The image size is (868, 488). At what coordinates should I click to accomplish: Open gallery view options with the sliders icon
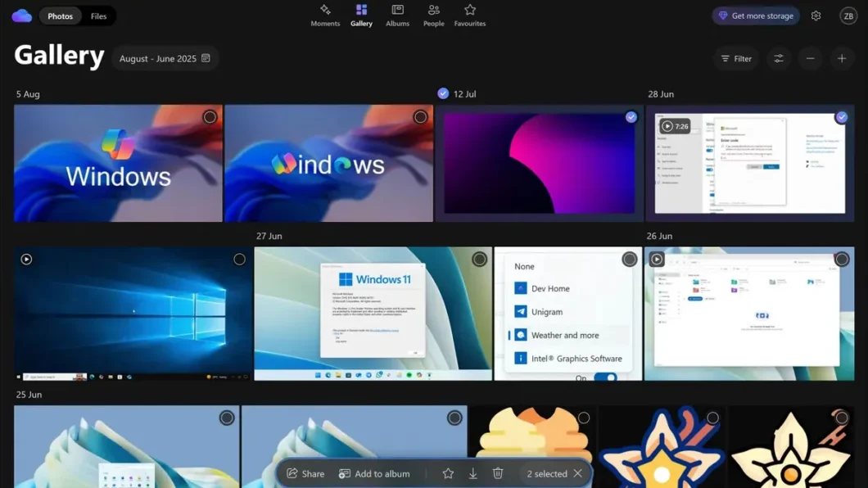click(x=778, y=58)
